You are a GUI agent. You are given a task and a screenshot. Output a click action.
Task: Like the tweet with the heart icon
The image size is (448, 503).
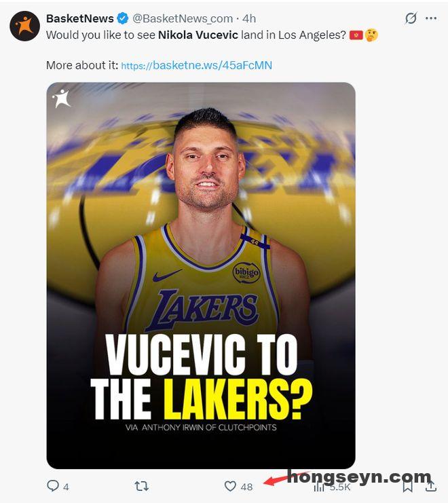[230, 486]
